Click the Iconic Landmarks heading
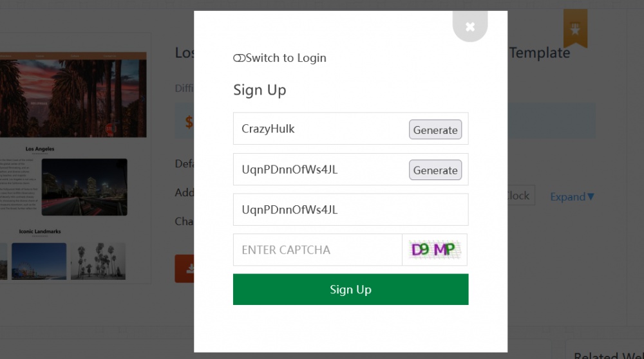This screenshot has height=359, width=644. 40,232
